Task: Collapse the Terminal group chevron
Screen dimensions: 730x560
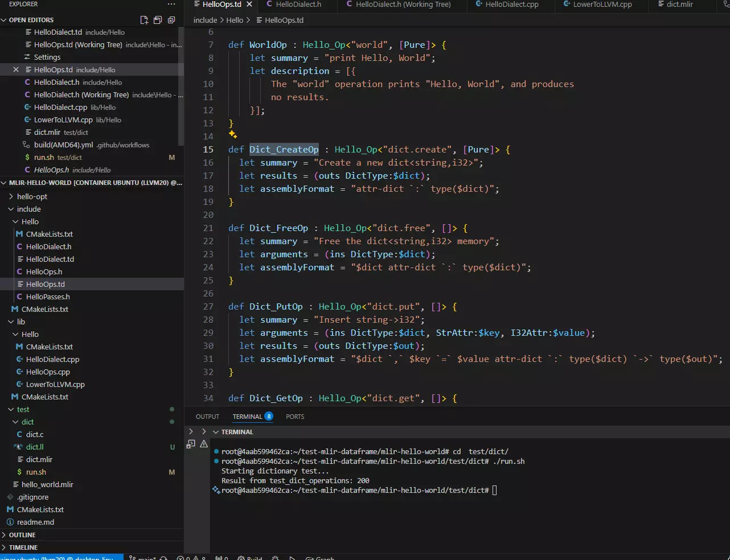Action: [x=216, y=432]
